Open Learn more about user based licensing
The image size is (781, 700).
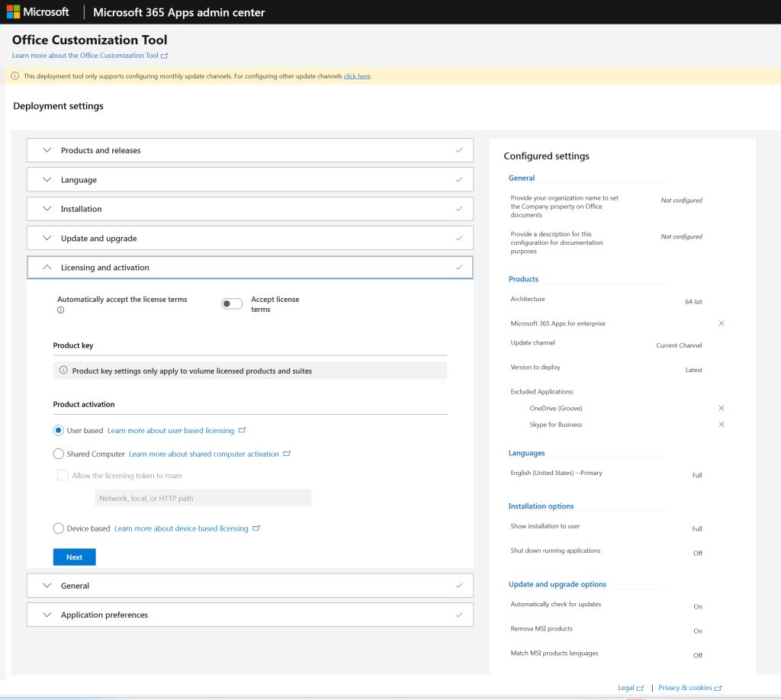171,431
